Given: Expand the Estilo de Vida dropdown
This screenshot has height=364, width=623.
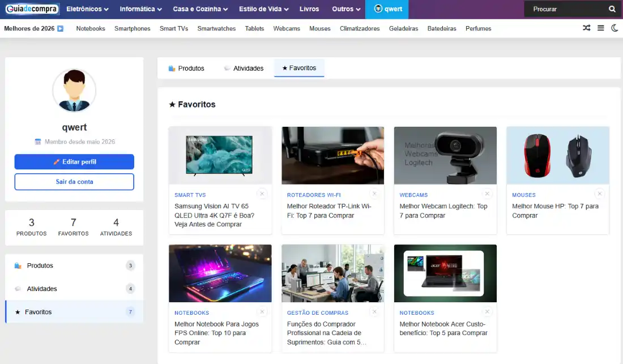Looking at the screenshot, I should pos(264,8).
